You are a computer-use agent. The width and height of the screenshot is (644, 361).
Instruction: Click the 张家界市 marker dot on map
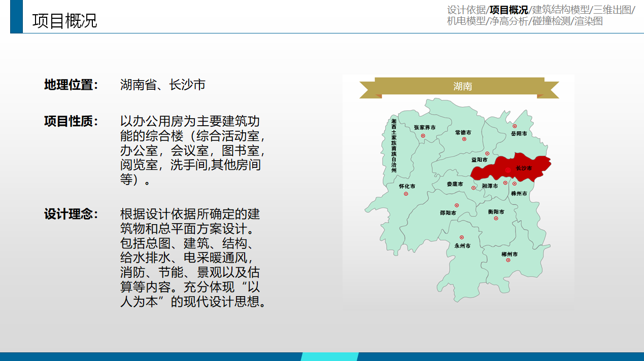tap(423, 136)
